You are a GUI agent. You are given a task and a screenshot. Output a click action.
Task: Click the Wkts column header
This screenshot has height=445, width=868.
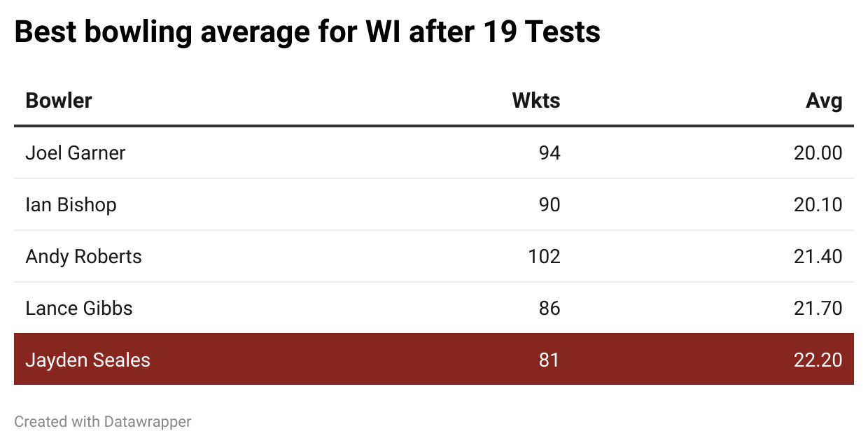536,101
